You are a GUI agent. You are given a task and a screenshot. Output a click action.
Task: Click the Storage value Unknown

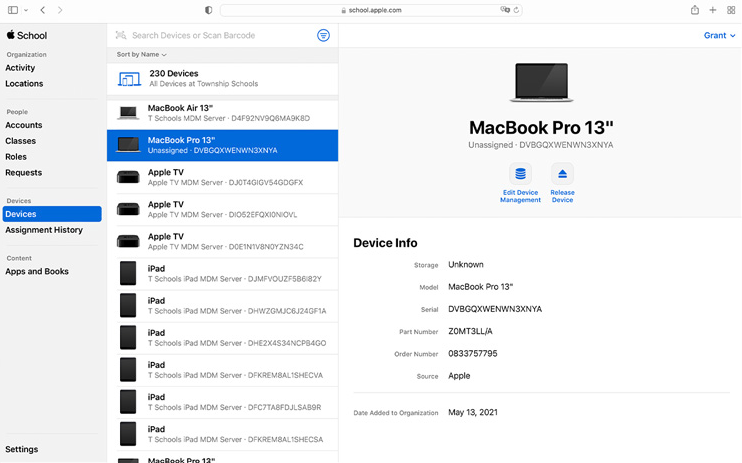(x=466, y=265)
